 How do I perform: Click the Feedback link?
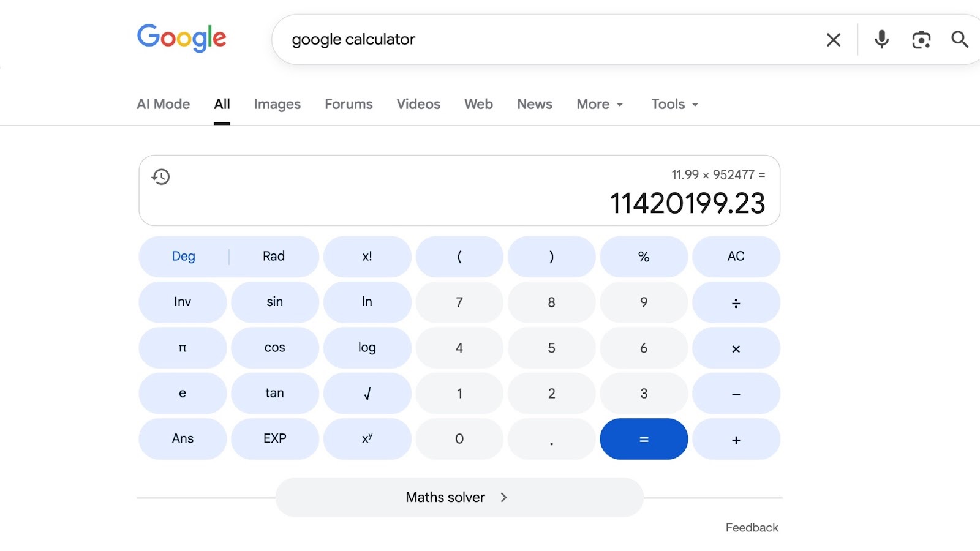coord(752,527)
